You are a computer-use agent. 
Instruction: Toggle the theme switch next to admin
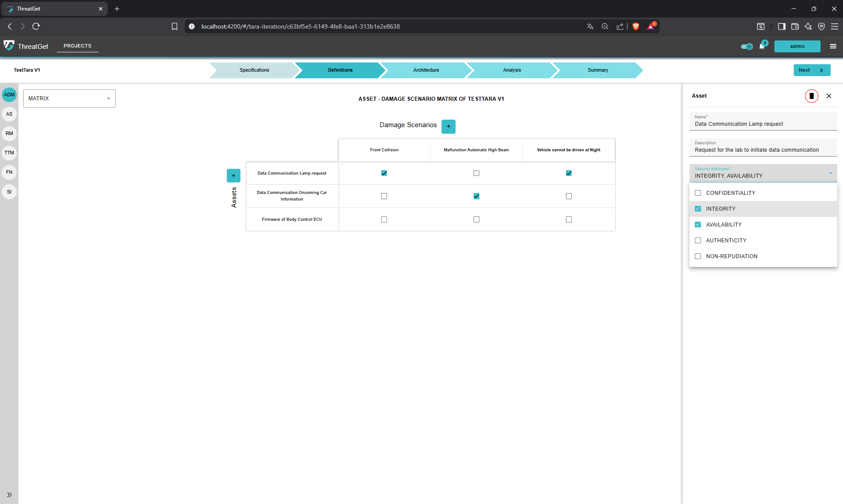click(747, 46)
